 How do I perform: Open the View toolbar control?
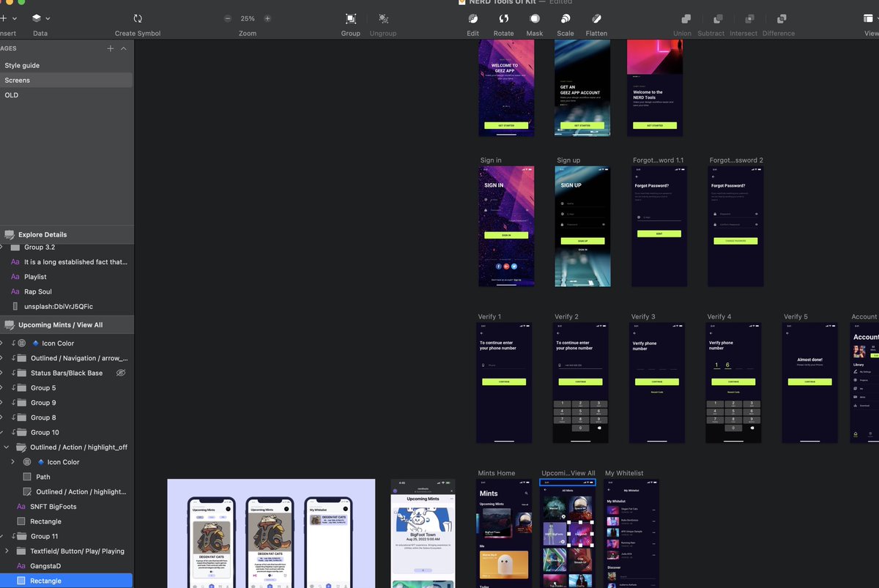click(869, 18)
